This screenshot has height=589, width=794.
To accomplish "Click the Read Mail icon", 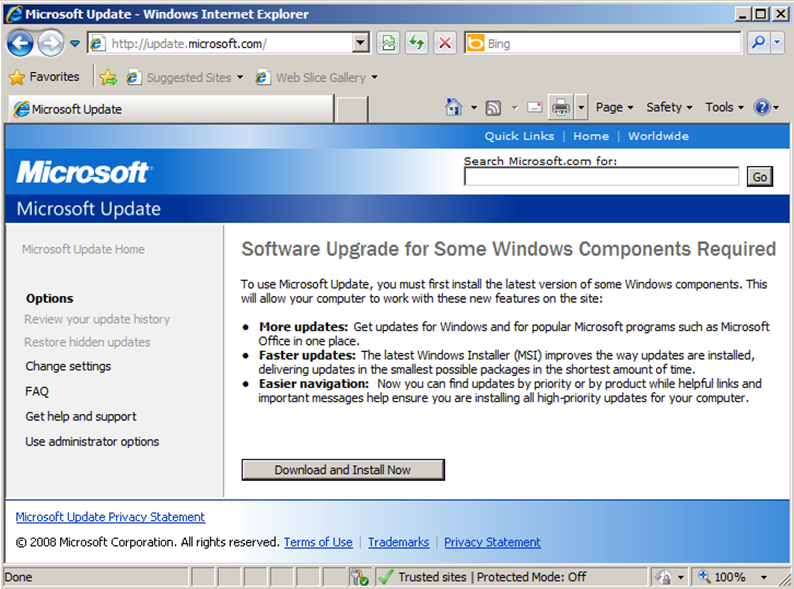I will point(535,107).
